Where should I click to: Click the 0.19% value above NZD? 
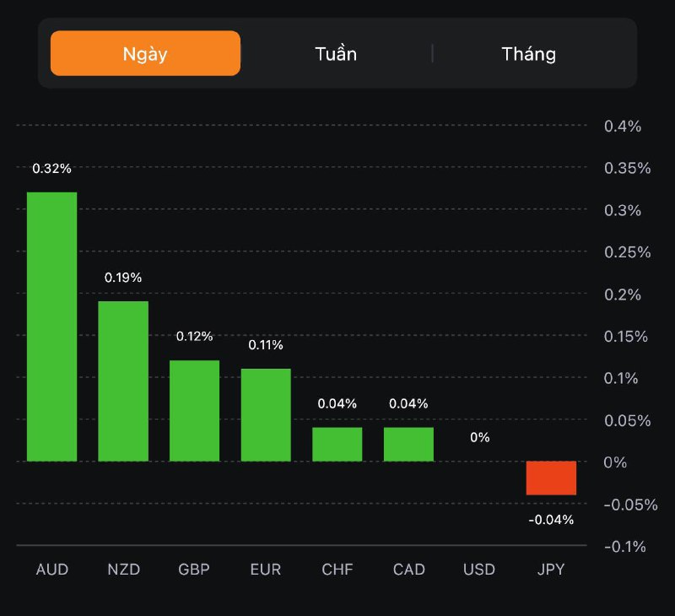(123, 278)
